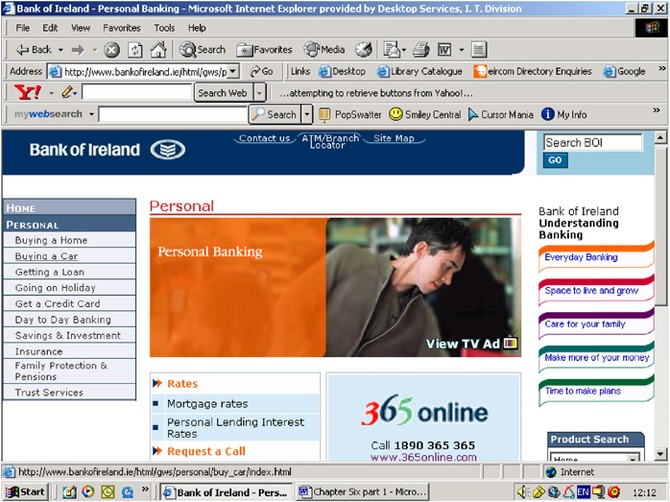Open the Site Map link
This screenshot has width=670, height=502.
coord(394,138)
